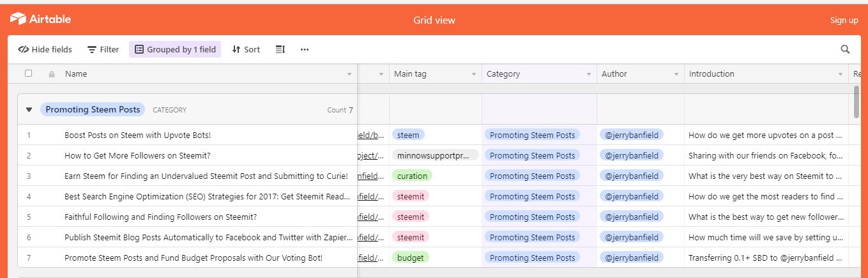Viewport: 868px width, 278px height.
Task: Click the Airtable logo
Action: 40,19
